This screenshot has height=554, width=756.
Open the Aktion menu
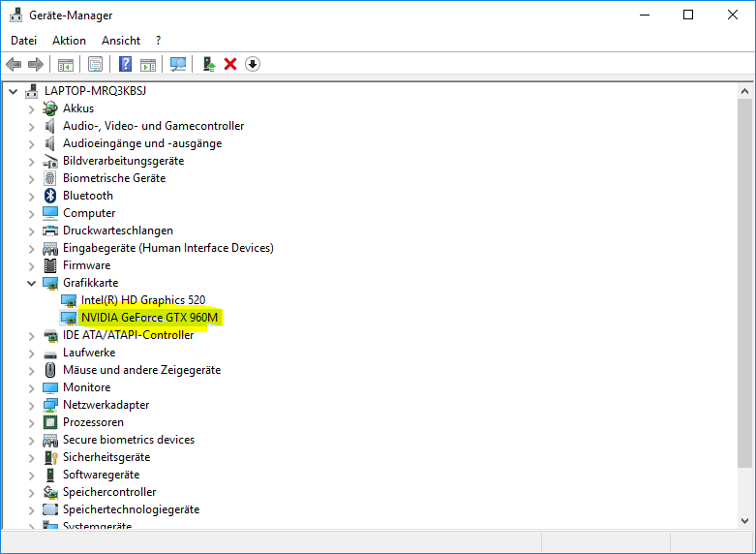[69, 41]
